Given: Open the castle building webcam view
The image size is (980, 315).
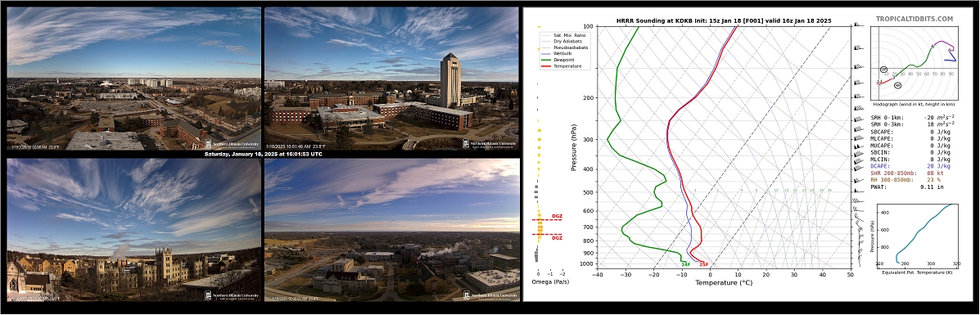Looking at the screenshot, I should (x=133, y=230).
